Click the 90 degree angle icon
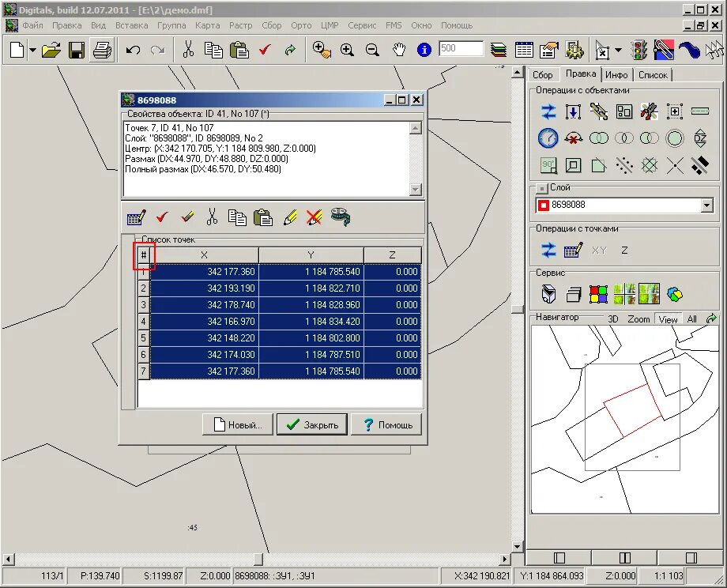 click(548, 165)
